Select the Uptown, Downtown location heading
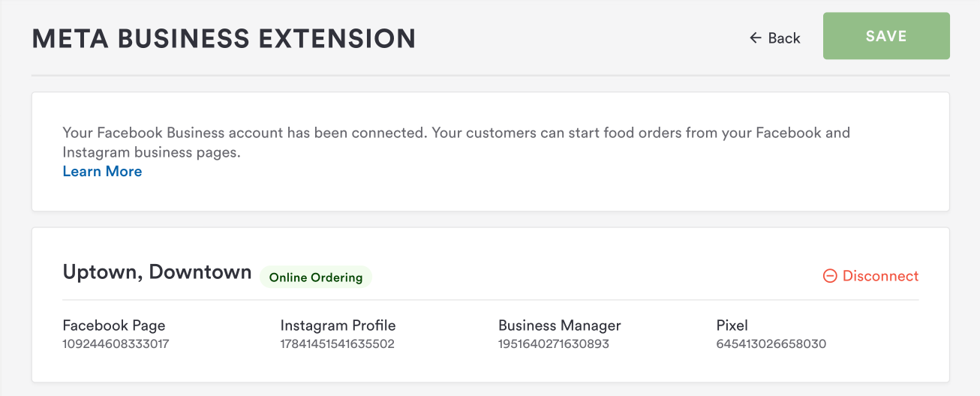The width and height of the screenshot is (980, 396). pyautogui.click(x=157, y=271)
